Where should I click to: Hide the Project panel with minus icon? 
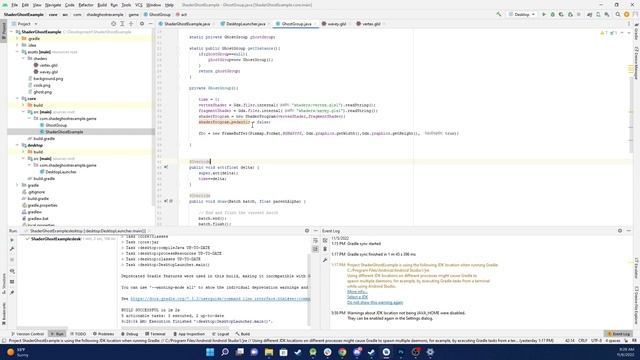click(150, 24)
